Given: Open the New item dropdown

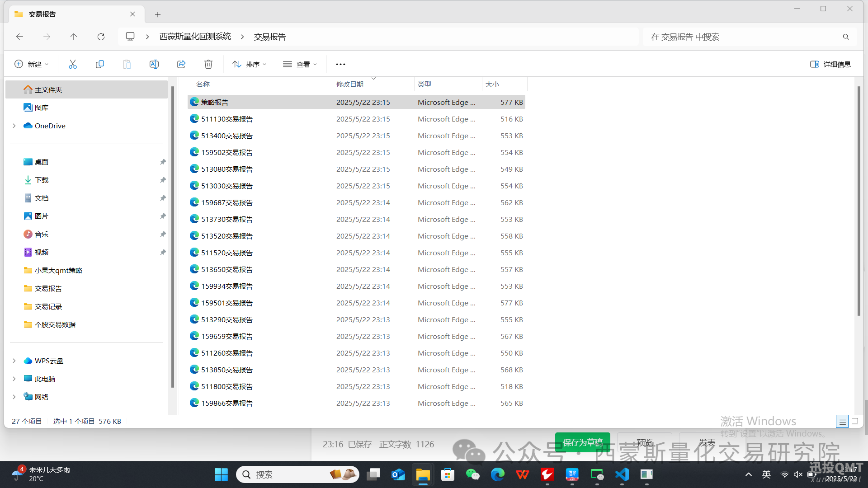Looking at the screenshot, I should point(31,64).
